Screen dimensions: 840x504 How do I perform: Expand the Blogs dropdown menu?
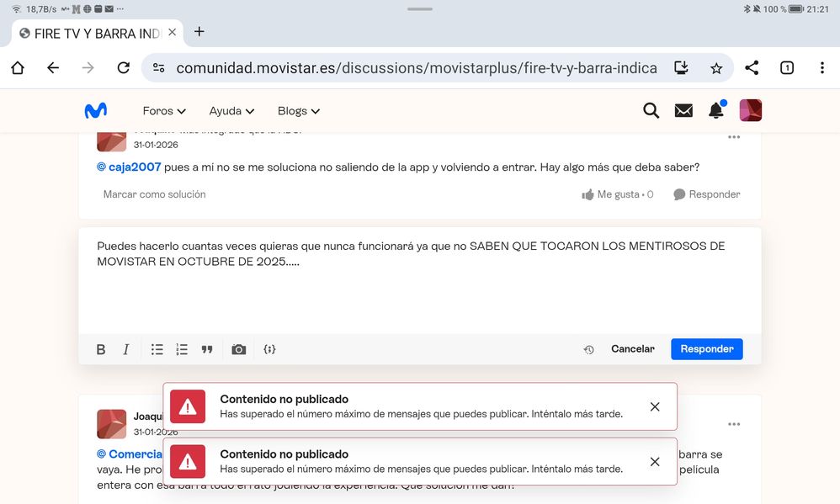(299, 111)
